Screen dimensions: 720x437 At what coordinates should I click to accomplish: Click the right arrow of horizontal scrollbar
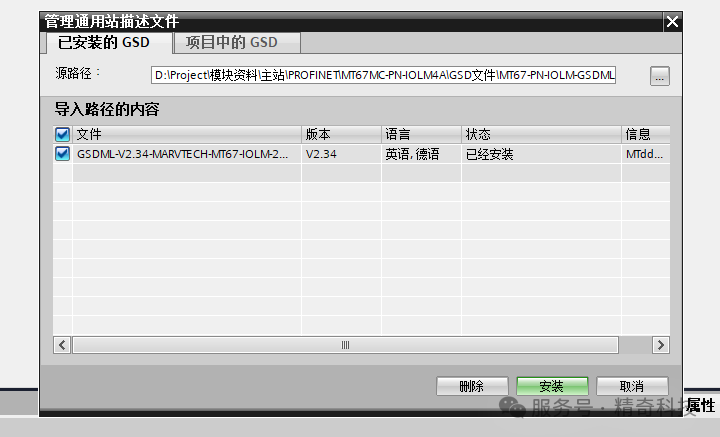coord(661,345)
